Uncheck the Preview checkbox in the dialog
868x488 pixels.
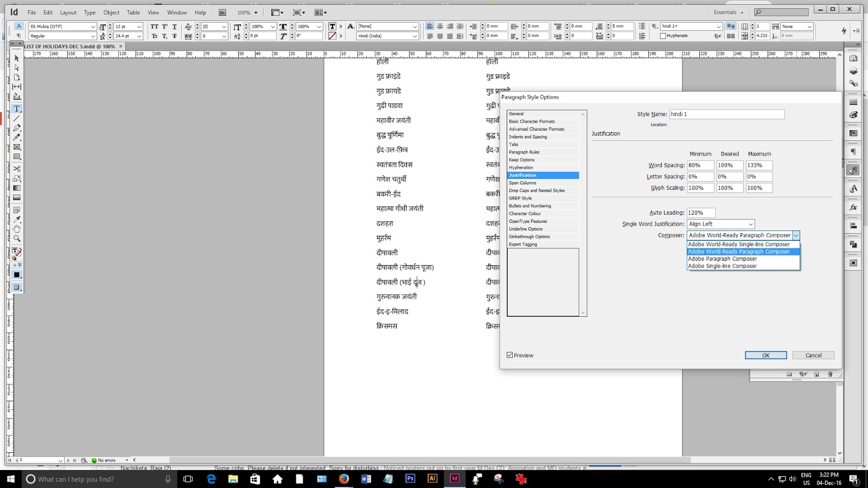click(510, 355)
